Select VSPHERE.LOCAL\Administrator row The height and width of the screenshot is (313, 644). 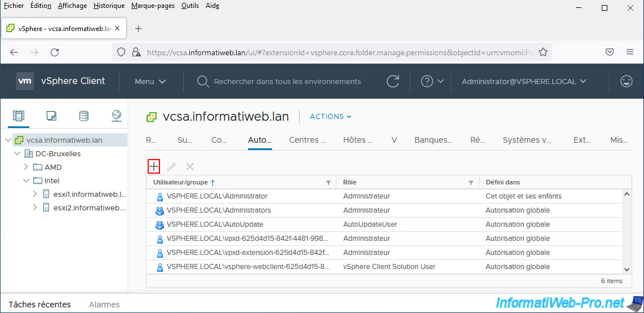pyautogui.click(x=384, y=196)
